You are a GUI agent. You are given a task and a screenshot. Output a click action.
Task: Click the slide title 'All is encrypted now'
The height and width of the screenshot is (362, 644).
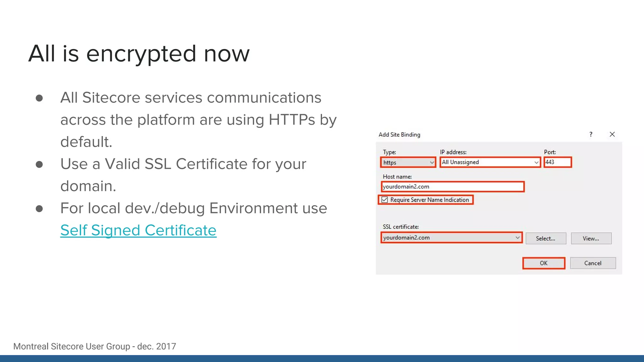click(139, 54)
